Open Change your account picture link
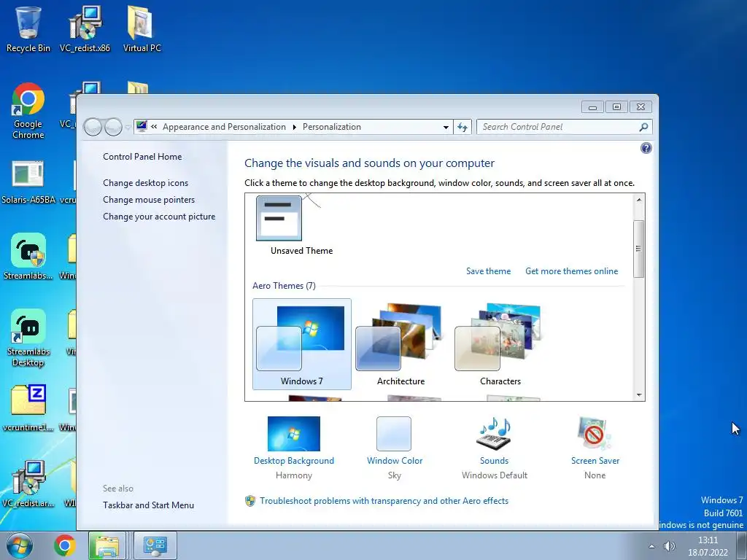747x560 pixels. pos(159,217)
